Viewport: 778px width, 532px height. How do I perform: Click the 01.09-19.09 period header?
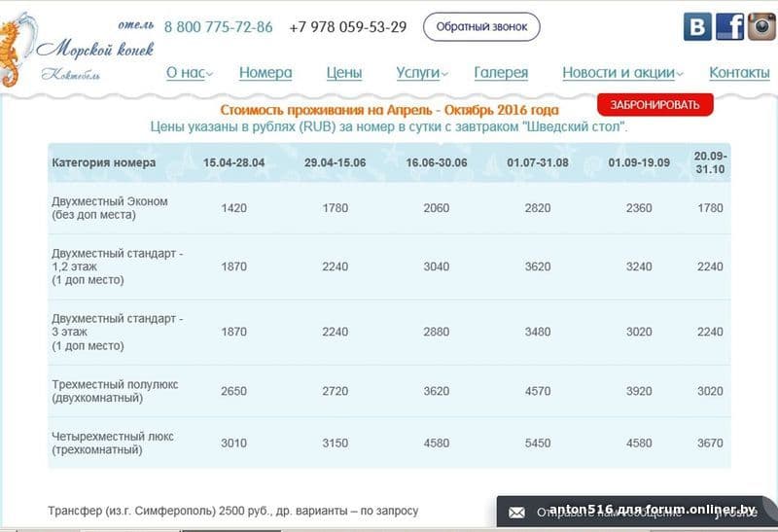(639, 162)
